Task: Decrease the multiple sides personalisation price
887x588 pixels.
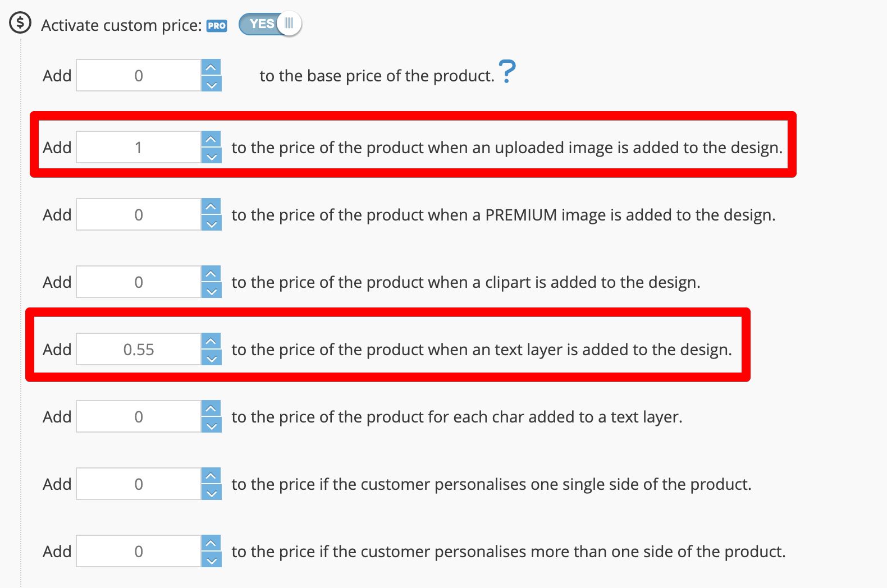Action: click(211, 559)
